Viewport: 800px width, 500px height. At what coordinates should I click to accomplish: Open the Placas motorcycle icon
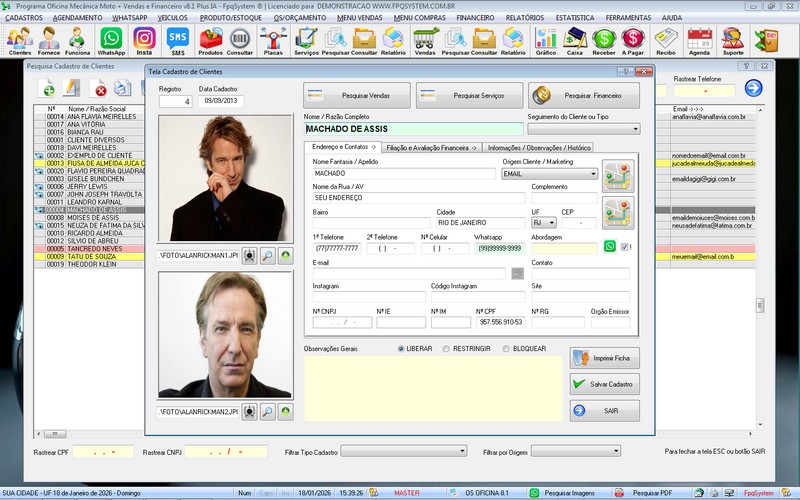(272, 40)
